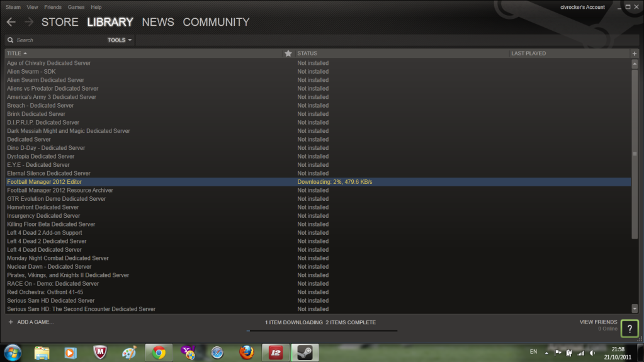Select the Steam taskbar icon

pyautogui.click(x=305, y=353)
